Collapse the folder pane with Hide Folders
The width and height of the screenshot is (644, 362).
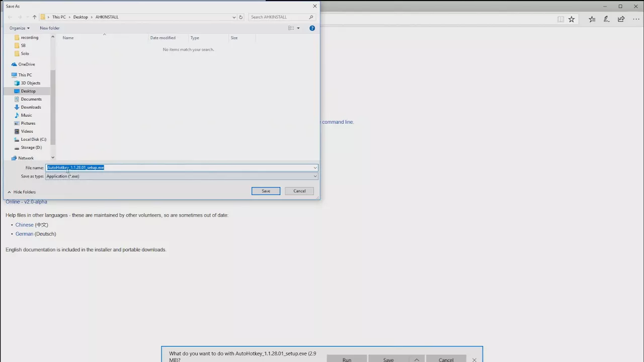point(21,192)
